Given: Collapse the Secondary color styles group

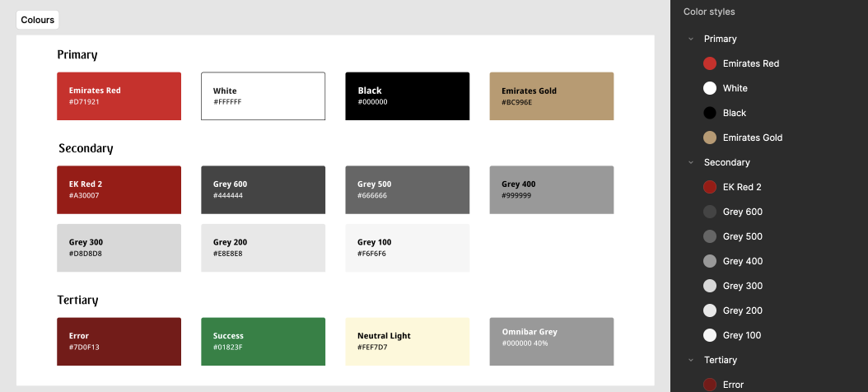Looking at the screenshot, I should (x=691, y=162).
